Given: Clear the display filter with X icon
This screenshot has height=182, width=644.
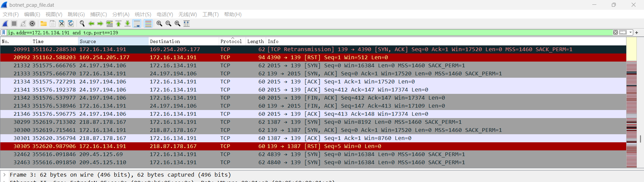Looking at the screenshot, I should pyautogui.click(x=615, y=33).
